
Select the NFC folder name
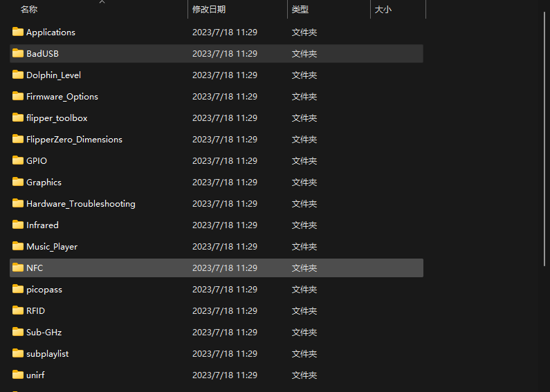point(35,268)
